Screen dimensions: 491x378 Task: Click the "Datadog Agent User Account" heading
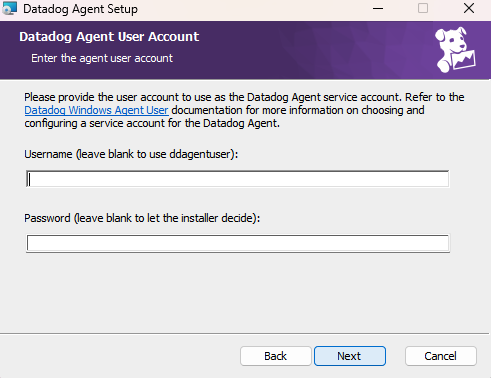pos(109,37)
